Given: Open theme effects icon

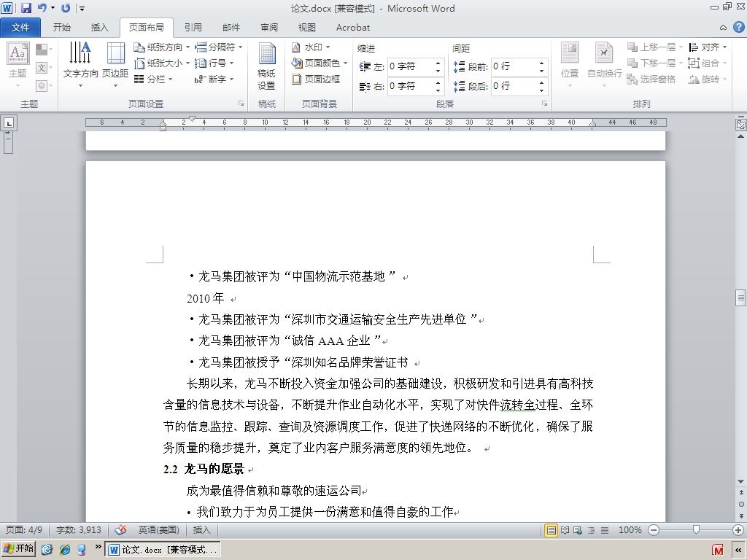Looking at the screenshot, I should tap(43, 86).
